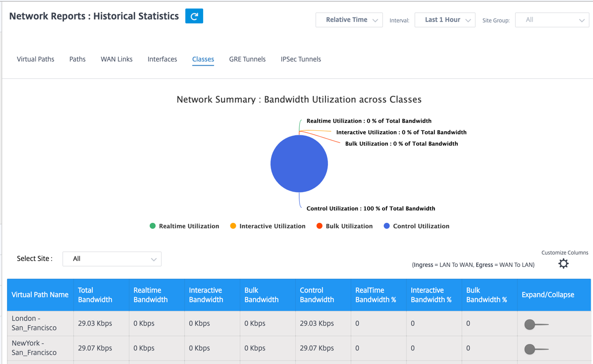The width and height of the screenshot is (593, 364).
Task: Switch to the WAN Links tab
Action: (x=116, y=59)
